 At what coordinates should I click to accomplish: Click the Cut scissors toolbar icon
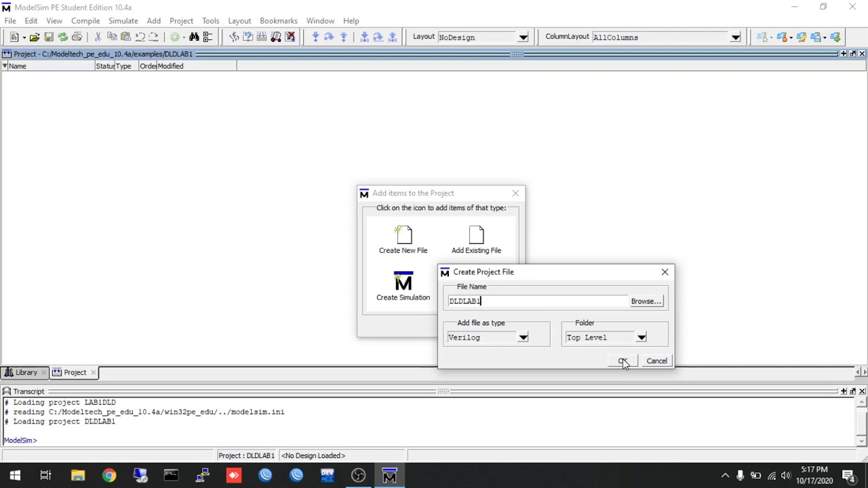[x=98, y=37]
